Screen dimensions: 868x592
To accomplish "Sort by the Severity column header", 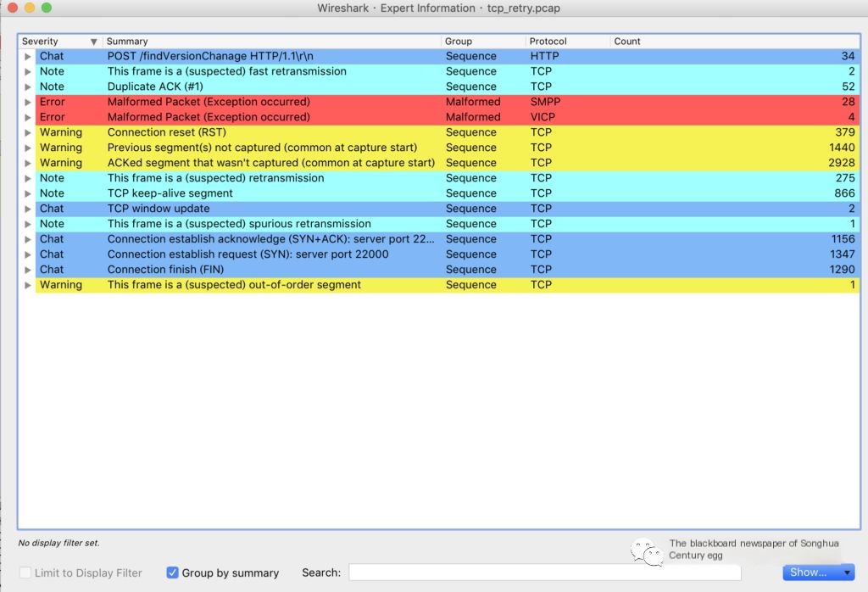I will coord(59,42).
